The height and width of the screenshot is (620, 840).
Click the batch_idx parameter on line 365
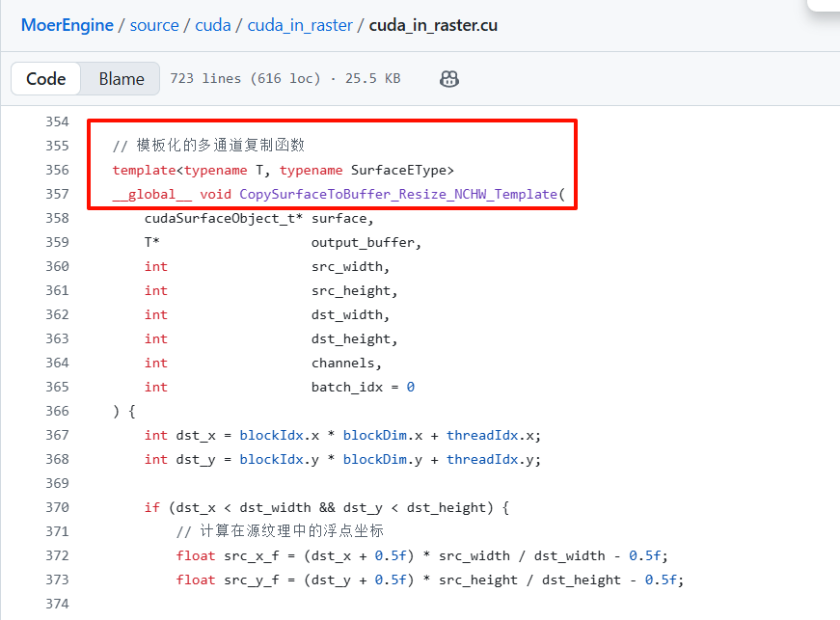pos(346,387)
